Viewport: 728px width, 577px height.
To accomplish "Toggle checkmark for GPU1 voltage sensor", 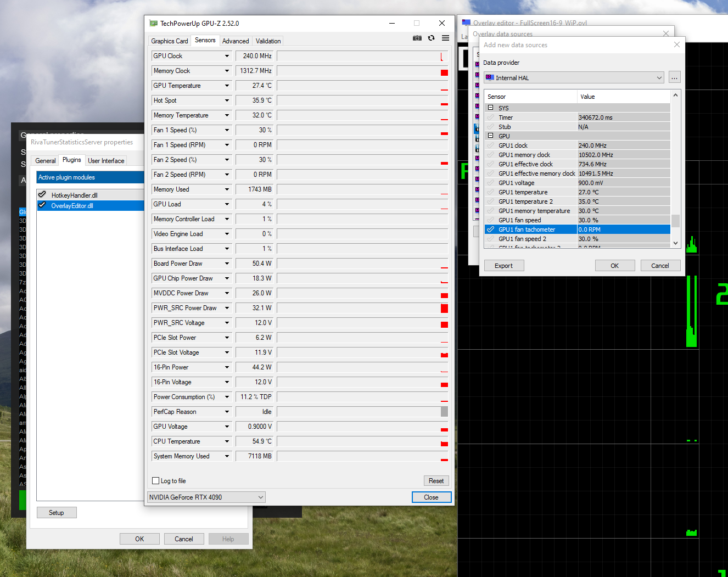I will pos(491,183).
